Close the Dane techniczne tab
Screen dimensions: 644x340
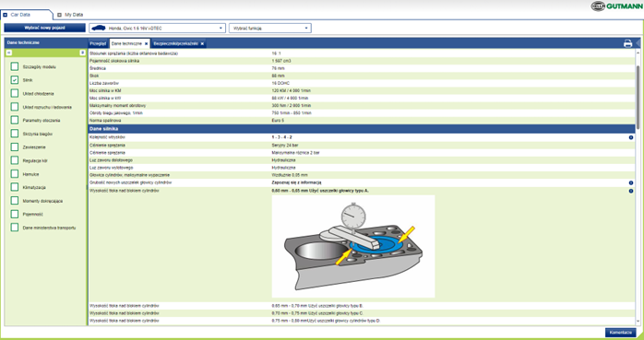pyautogui.click(x=146, y=43)
